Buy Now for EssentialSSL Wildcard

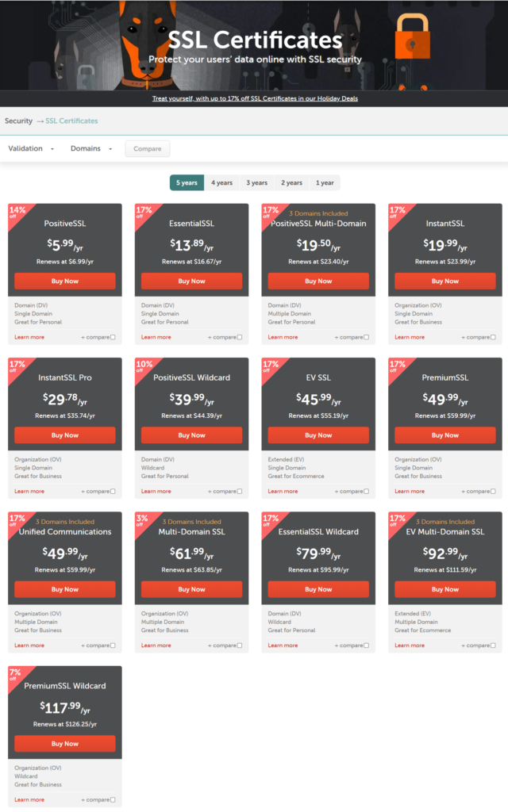tap(318, 589)
